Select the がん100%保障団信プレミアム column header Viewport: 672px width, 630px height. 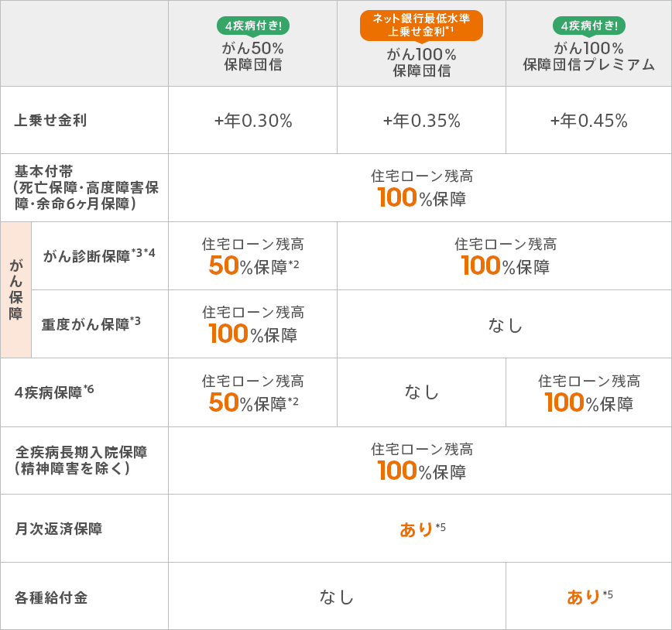click(x=589, y=56)
